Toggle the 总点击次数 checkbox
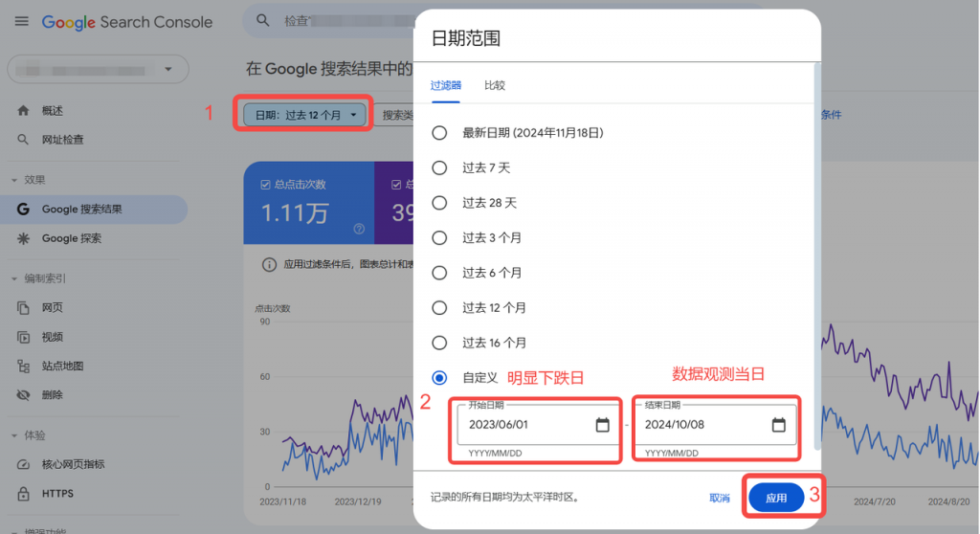The height and width of the screenshot is (534, 980). point(265,185)
